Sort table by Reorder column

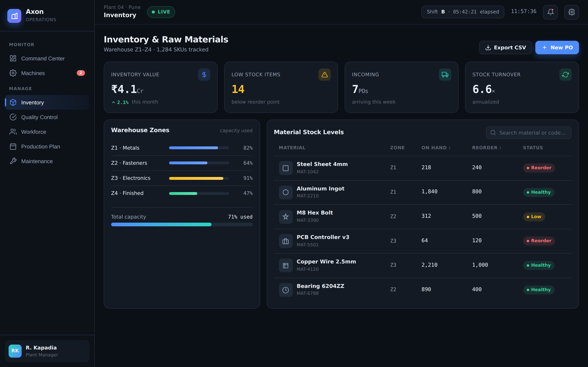pos(487,148)
